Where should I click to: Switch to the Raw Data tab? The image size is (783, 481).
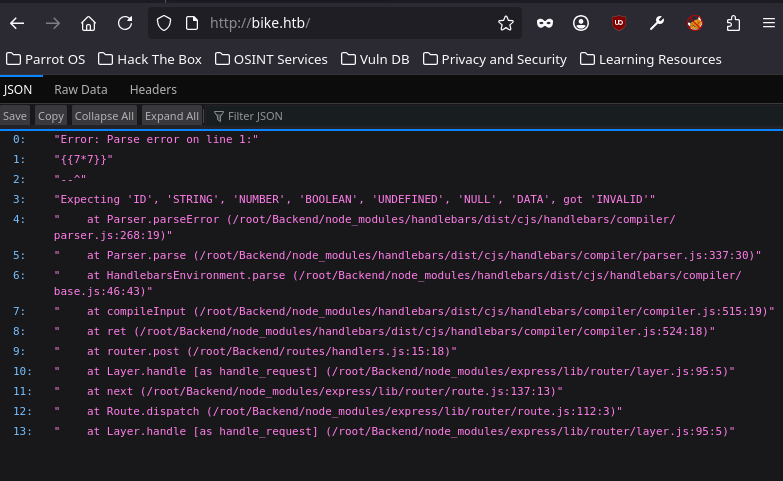click(81, 90)
